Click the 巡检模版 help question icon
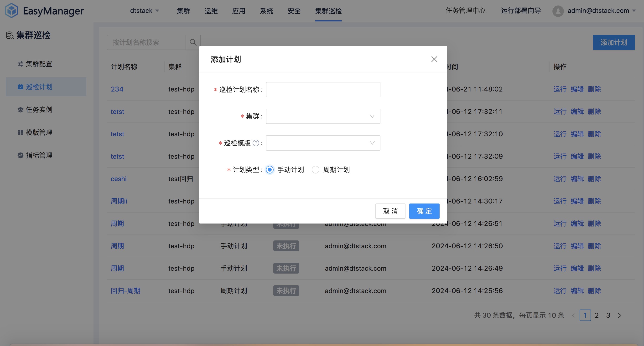 click(x=256, y=143)
